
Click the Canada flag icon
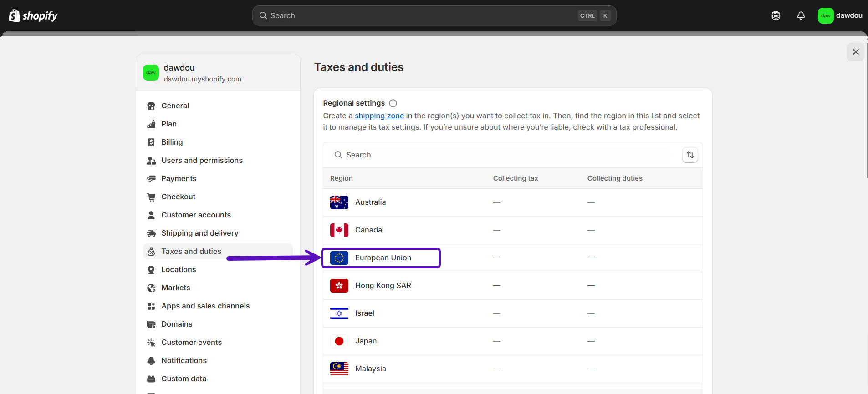[x=339, y=230]
